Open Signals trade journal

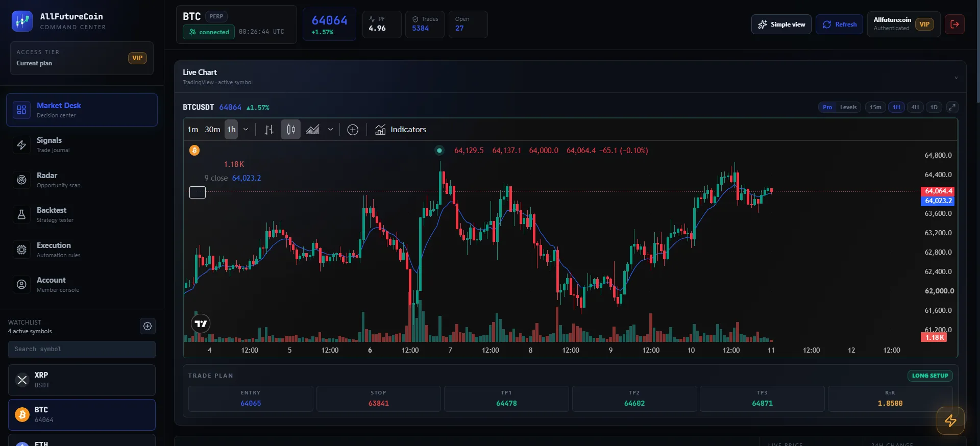tap(82, 145)
